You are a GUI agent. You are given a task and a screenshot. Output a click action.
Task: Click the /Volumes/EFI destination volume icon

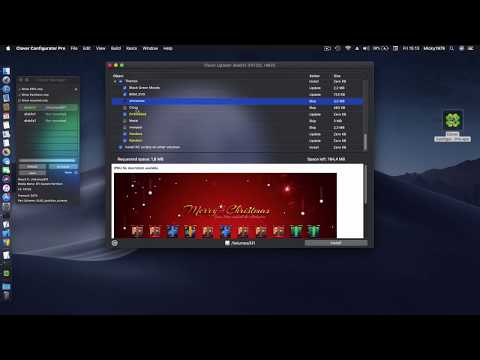click(x=227, y=243)
